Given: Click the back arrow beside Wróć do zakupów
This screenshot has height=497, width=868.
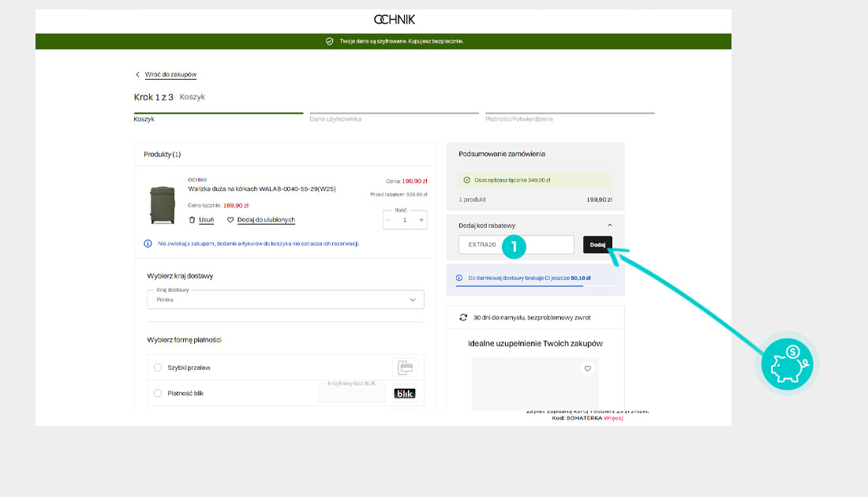Looking at the screenshot, I should (x=137, y=74).
